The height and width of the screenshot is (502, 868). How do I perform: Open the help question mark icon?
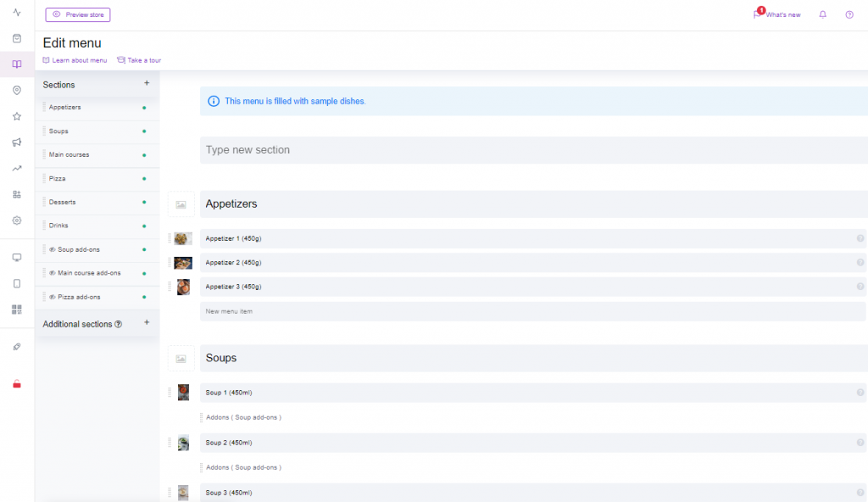pos(849,14)
